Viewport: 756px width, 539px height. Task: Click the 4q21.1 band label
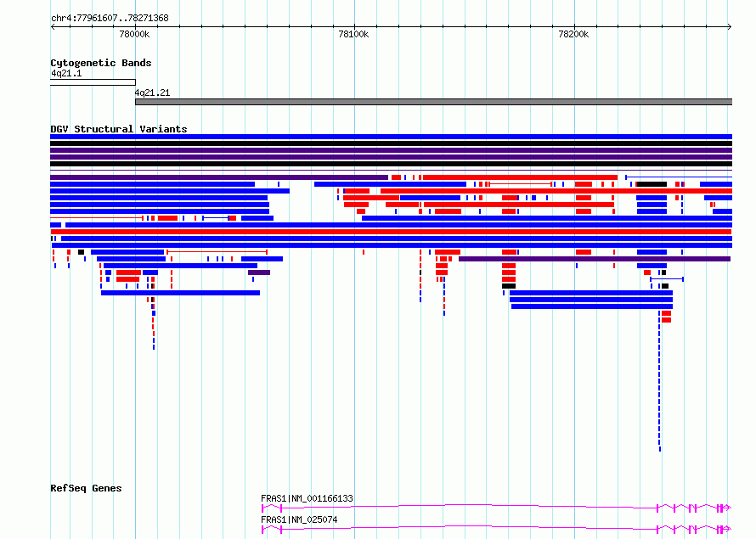pyautogui.click(x=66, y=73)
